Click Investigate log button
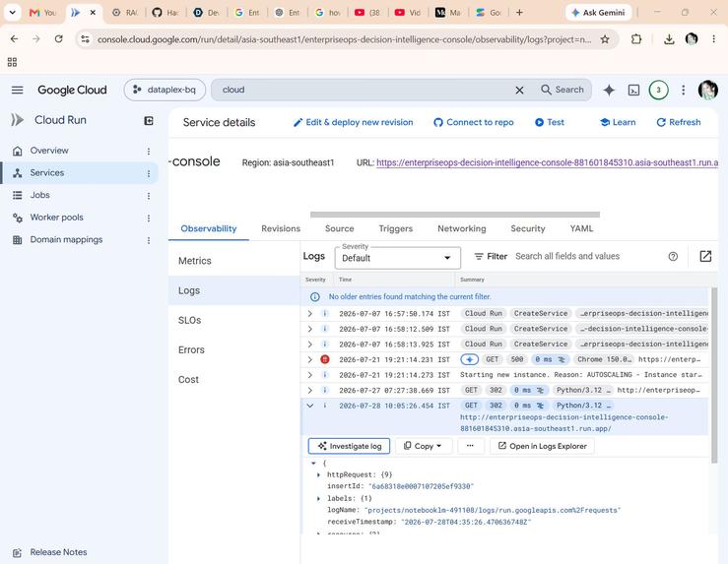The image size is (728, 564). click(349, 446)
